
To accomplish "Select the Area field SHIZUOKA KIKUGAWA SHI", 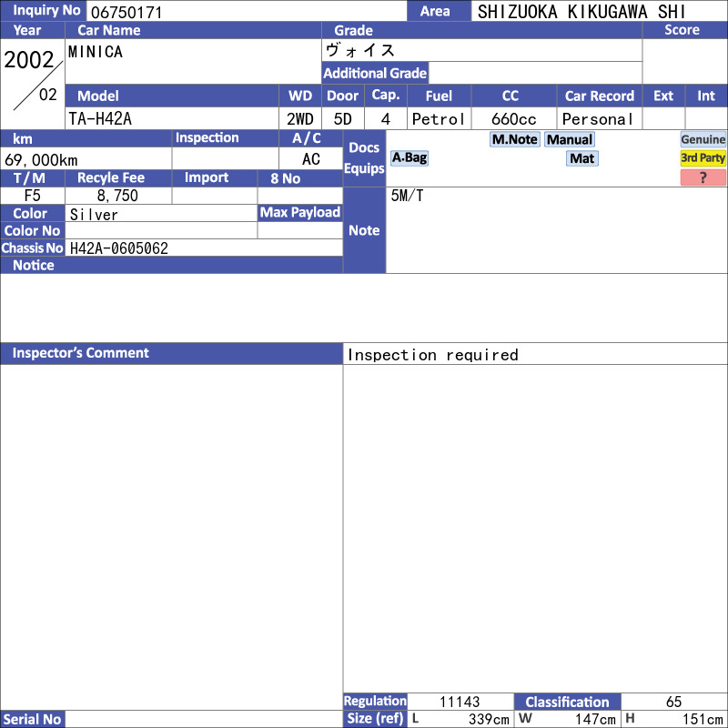I will pyautogui.click(x=599, y=12).
